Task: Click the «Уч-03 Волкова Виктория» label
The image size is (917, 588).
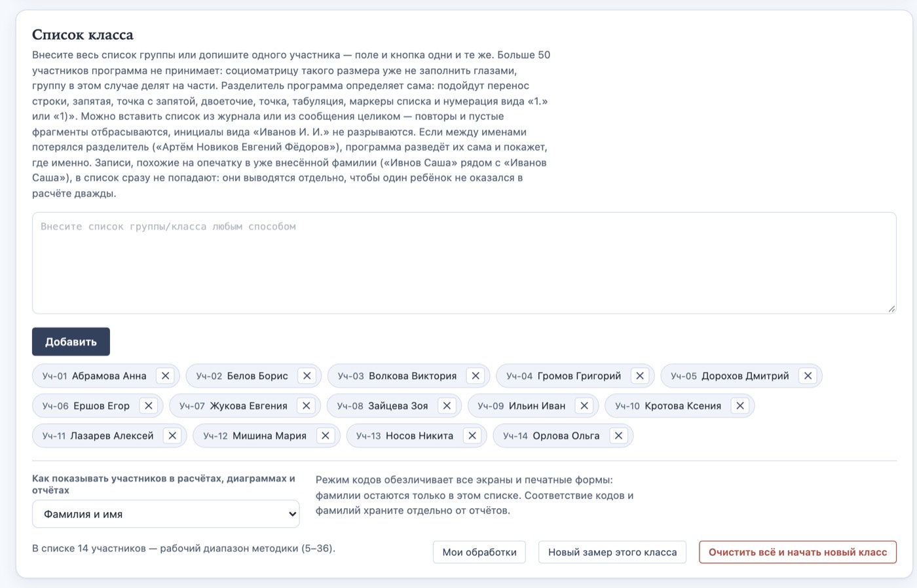Action: click(397, 376)
